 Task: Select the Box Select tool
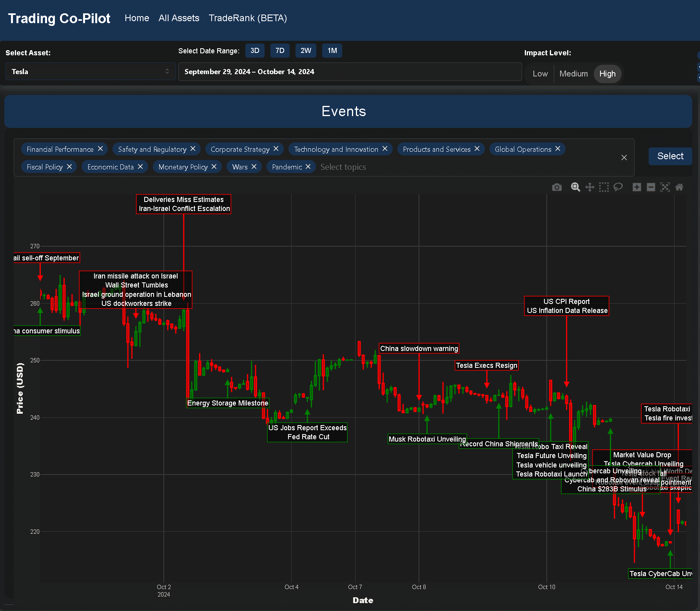pyautogui.click(x=604, y=187)
